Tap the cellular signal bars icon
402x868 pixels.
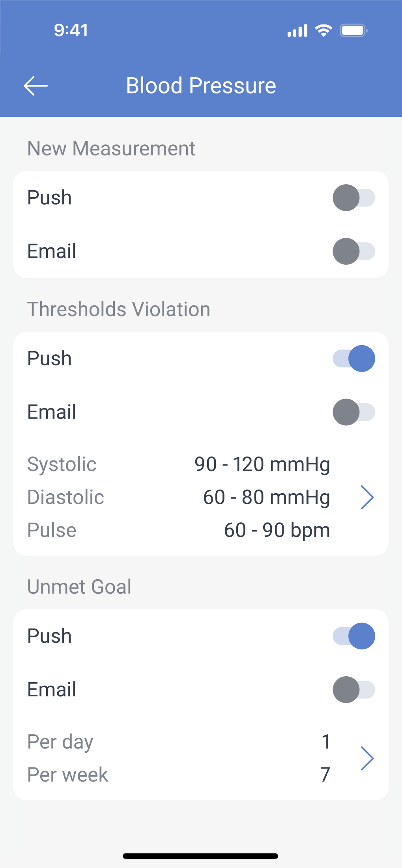(x=297, y=30)
